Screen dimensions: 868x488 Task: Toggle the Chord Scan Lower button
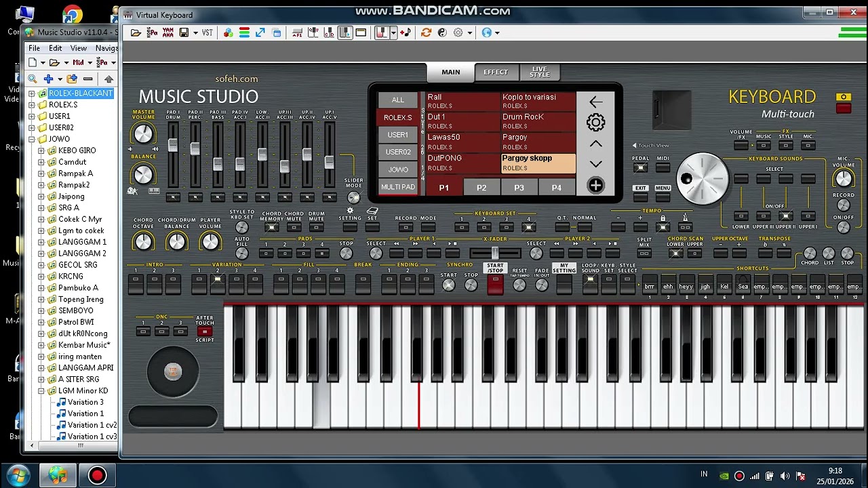click(x=675, y=253)
